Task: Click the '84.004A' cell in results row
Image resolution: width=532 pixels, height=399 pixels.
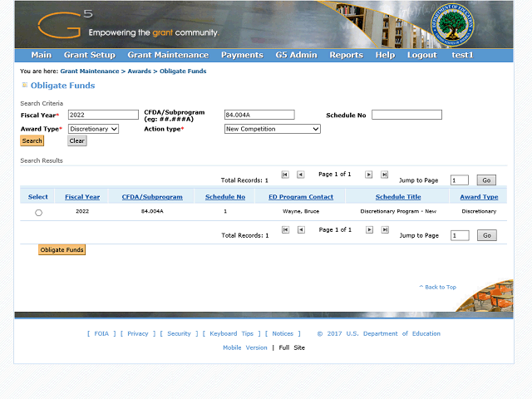Action: pos(152,211)
